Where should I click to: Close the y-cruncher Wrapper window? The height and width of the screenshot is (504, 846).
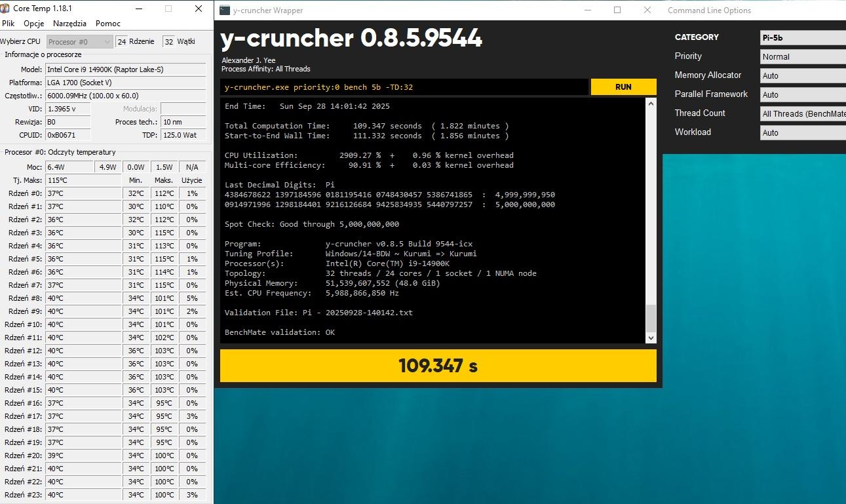tap(647, 10)
